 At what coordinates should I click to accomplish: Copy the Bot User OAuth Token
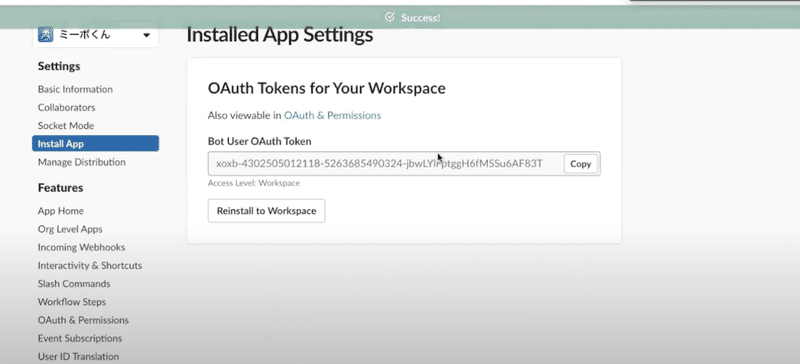point(581,164)
